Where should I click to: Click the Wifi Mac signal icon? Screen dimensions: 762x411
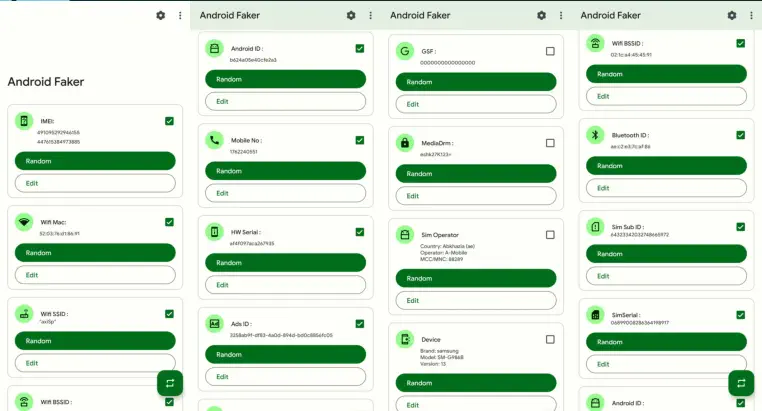[24, 223]
